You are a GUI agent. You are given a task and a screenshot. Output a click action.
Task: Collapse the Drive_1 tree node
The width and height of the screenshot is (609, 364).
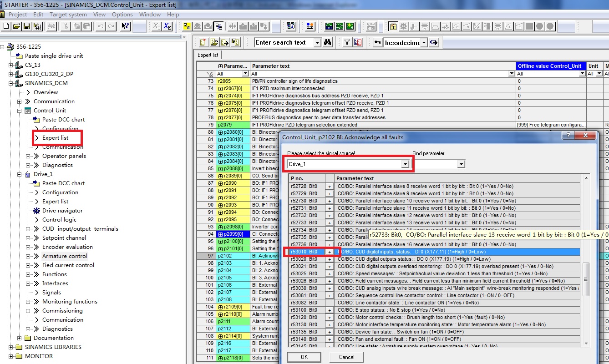(20, 174)
